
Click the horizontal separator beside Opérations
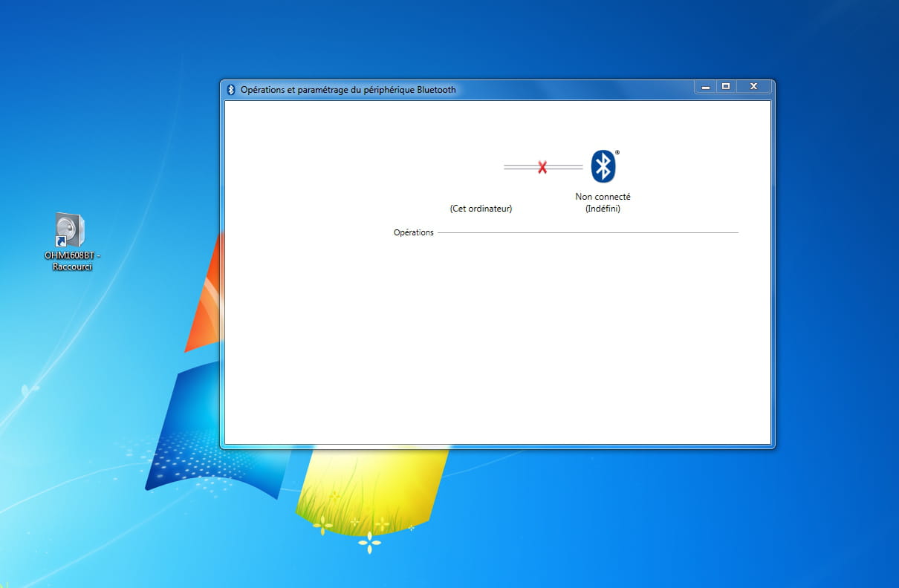pyautogui.click(x=587, y=232)
